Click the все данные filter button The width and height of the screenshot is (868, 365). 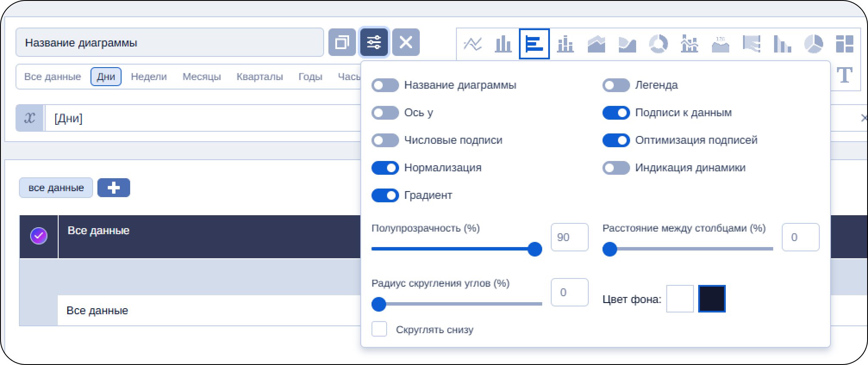coord(56,188)
